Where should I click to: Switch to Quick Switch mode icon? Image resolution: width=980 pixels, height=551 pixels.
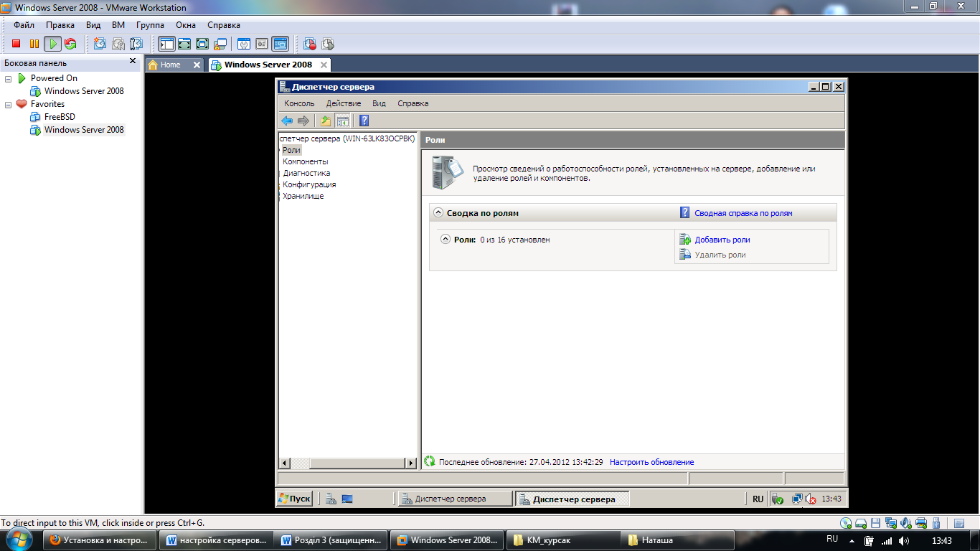pyautogui.click(x=184, y=44)
